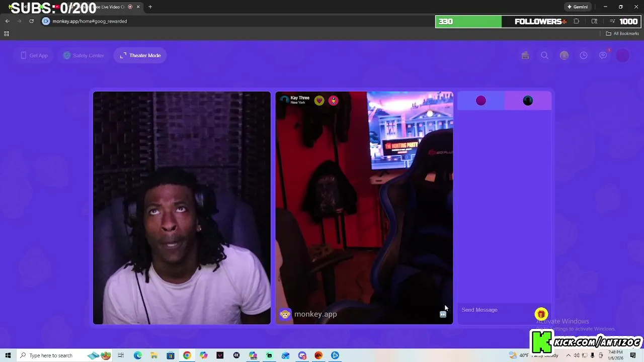Open the Windows notification center
Image resolution: width=644 pixels, height=362 pixels.
click(x=633, y=355)
